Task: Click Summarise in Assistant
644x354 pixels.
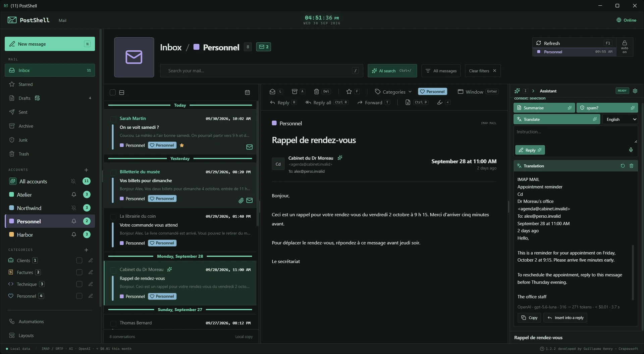Action: [x=544, y=108]
